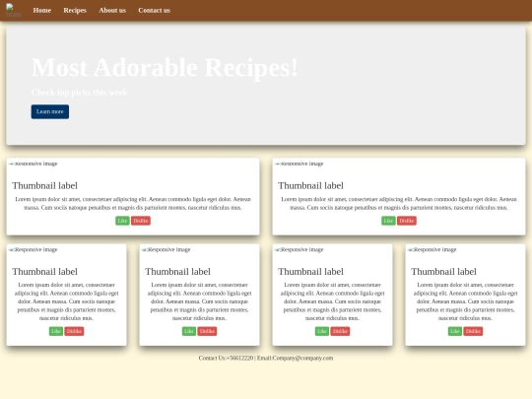This screenshot has width=532, height=399.
Task: Like the first card in bottom row
Action: [x=56, y=331]
